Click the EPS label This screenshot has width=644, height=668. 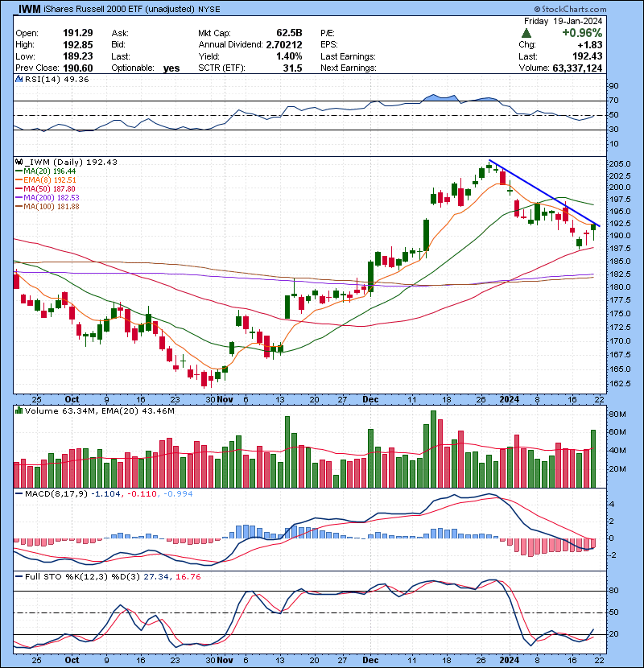point(329,45)
